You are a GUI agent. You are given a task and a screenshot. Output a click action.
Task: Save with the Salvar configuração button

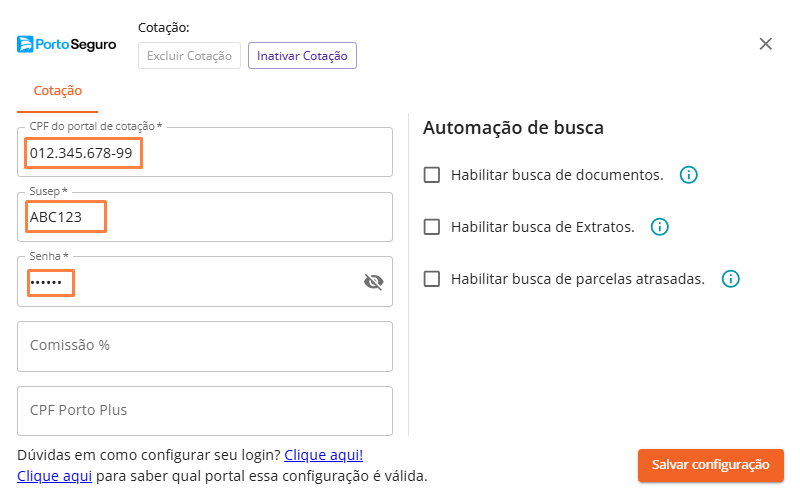point(710,465)
